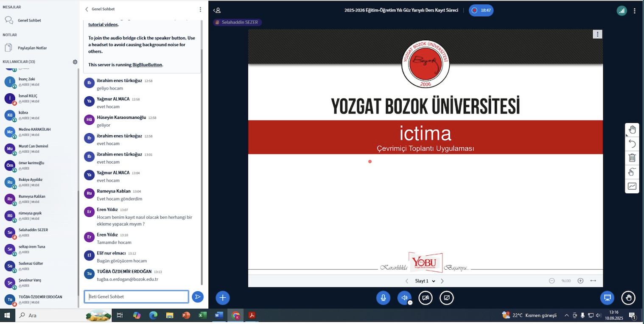Check the connection status signal icon

click(x=622, y=11)
